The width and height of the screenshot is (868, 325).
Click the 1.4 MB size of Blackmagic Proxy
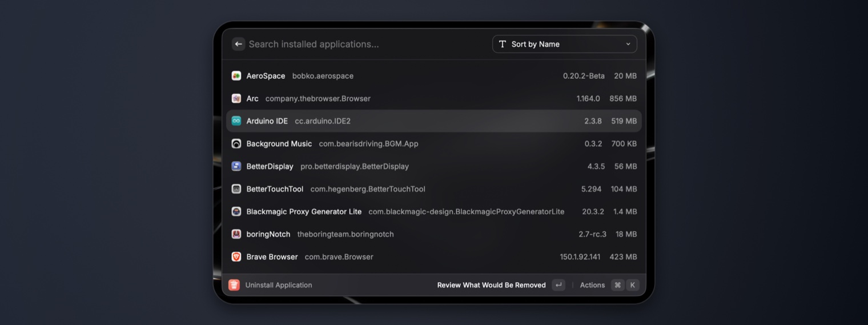click(625, 211)
